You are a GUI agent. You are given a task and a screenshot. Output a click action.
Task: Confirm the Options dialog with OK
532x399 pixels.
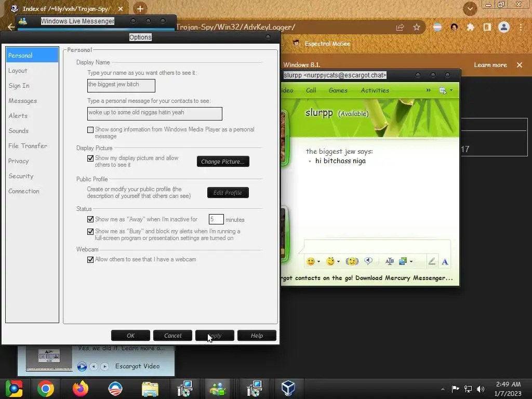(130, 336)
